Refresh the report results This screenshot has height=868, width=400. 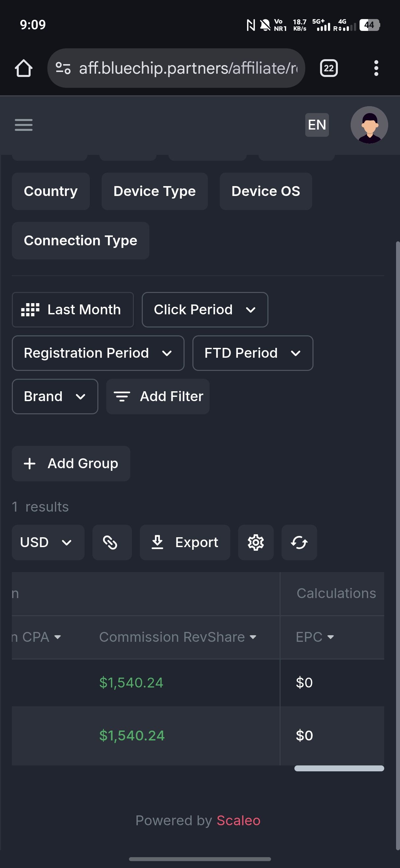click(299, 542)
